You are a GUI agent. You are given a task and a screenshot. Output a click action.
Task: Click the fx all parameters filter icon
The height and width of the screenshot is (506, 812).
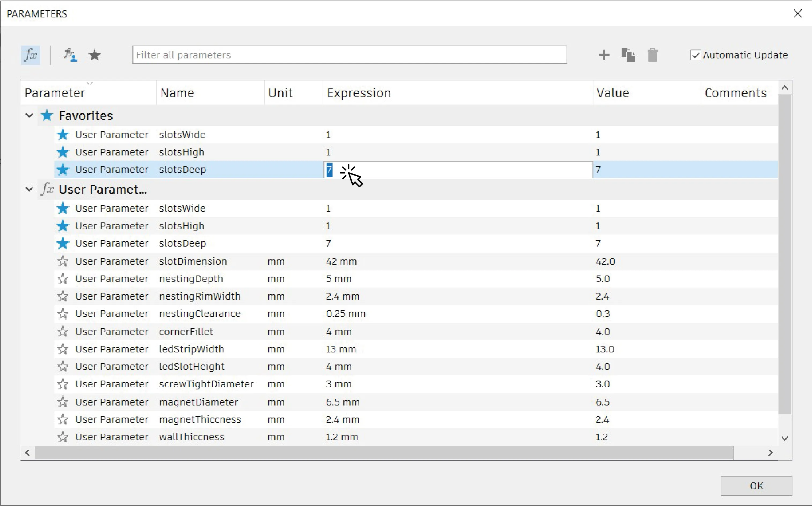click(31, 55)
